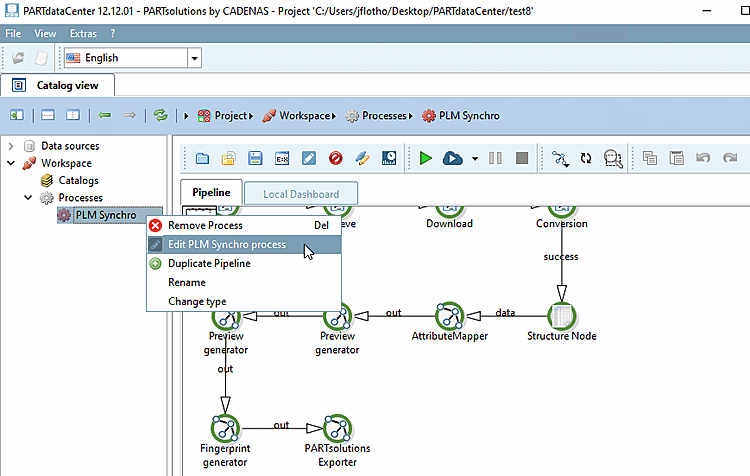Expand the arrow after the Workspace breadcrumb

click(x=334, y=116)
